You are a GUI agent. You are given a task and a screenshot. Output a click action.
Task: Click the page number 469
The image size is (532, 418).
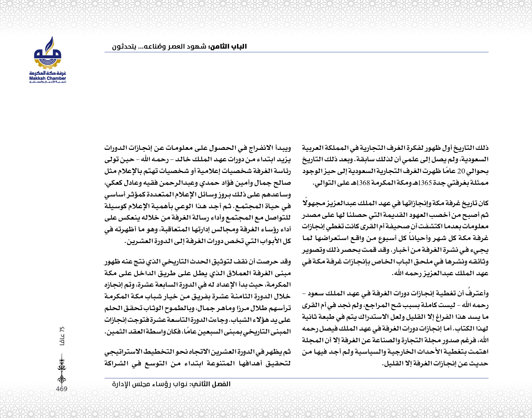click(62, 389)
